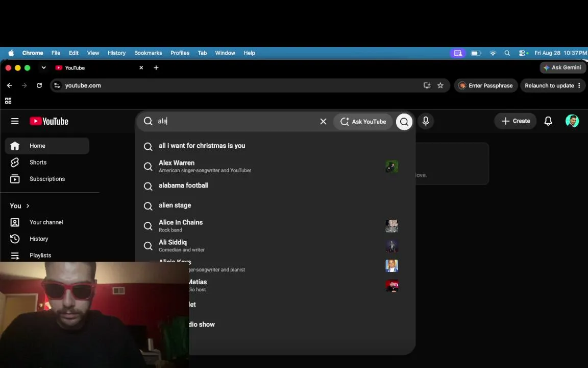Click the round search submit button

pyautogui.click(x=404, y=121)
